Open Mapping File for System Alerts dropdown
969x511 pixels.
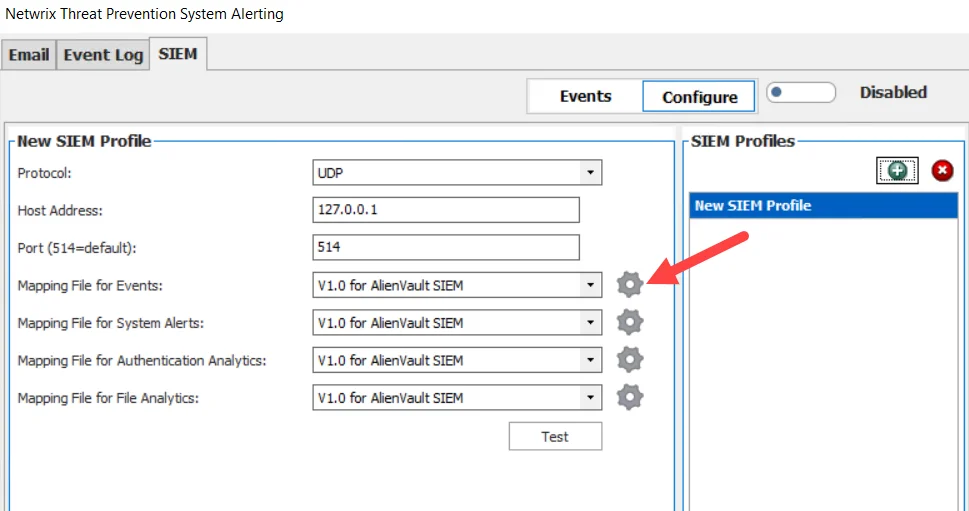click(x=590, y=323)
